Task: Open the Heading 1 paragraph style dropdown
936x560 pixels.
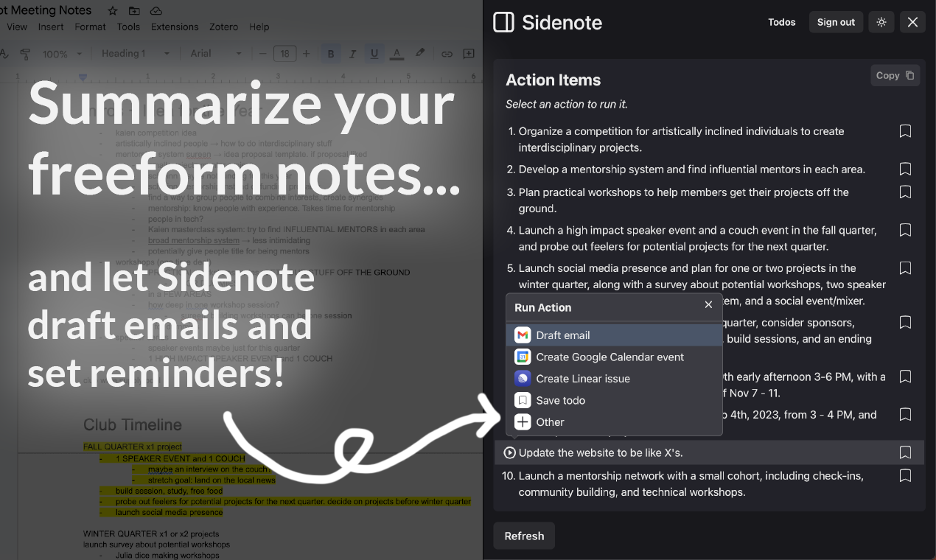Action: click(136, 54)
